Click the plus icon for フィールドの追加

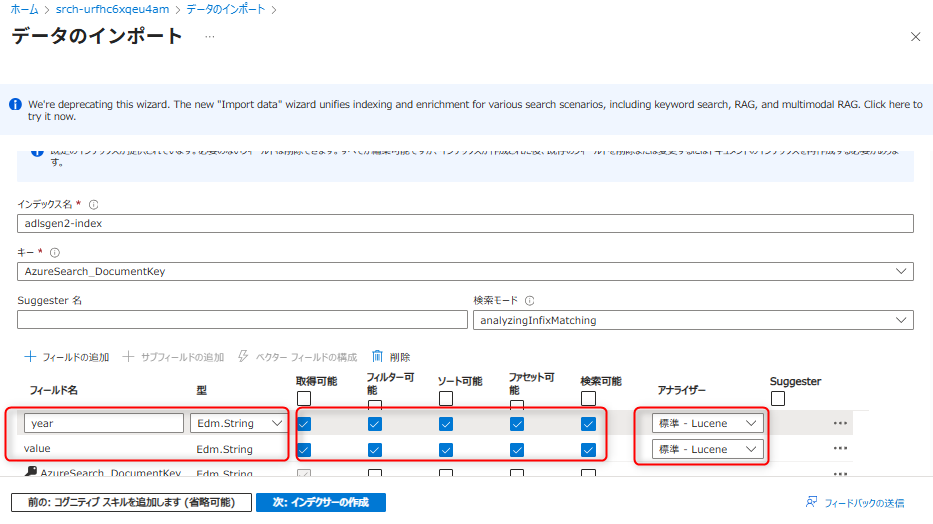pos(30,357)
